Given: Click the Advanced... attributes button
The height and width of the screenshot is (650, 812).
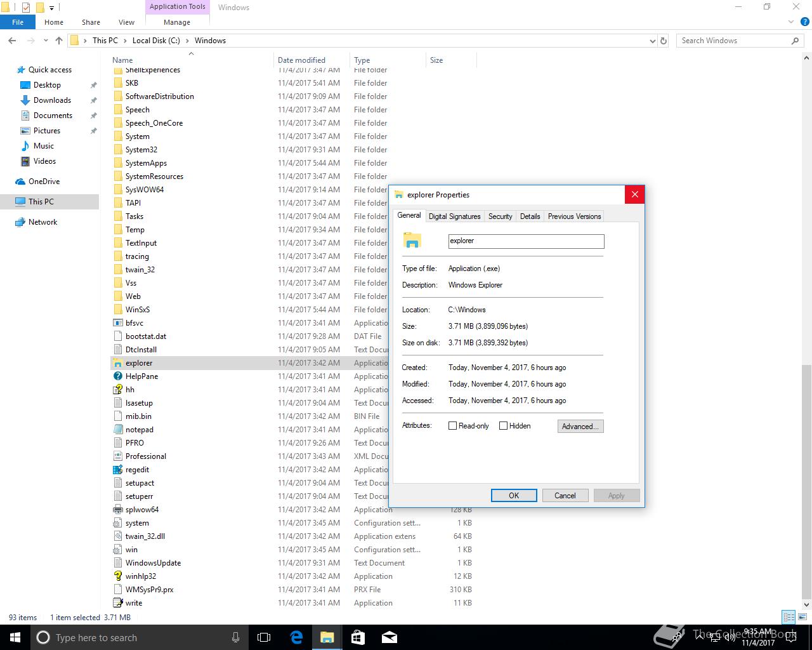Looking at the screenshot, I should [x=580, y=427].
